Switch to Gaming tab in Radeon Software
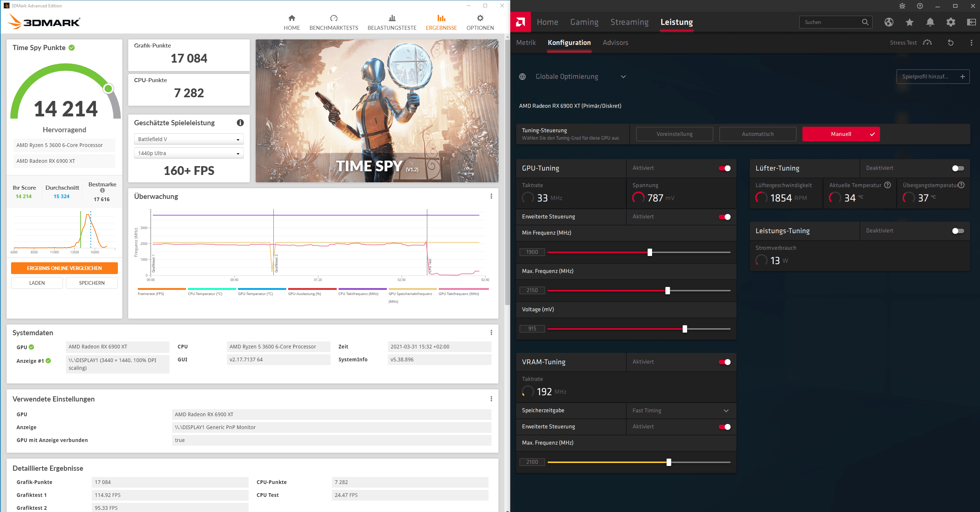Image resolution: width=980 pixels, height=512 pixels. click(x=584, y=22)
